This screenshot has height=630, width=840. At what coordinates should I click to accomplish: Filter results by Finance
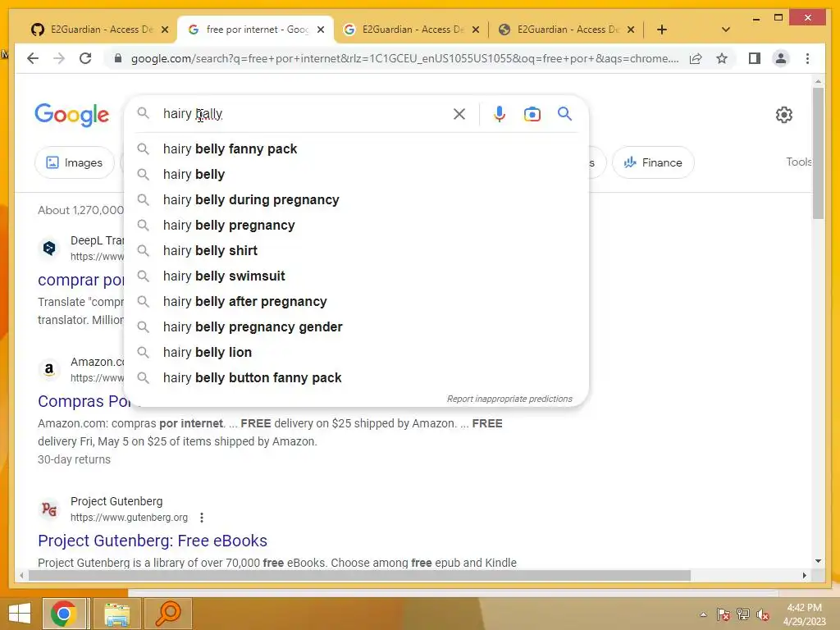(653, 162)
